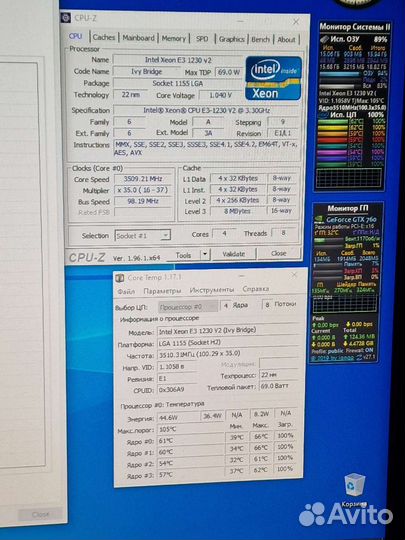The image size is (405, 540).
Task: Open the About tab in CPU-Z
Action: 286,40
